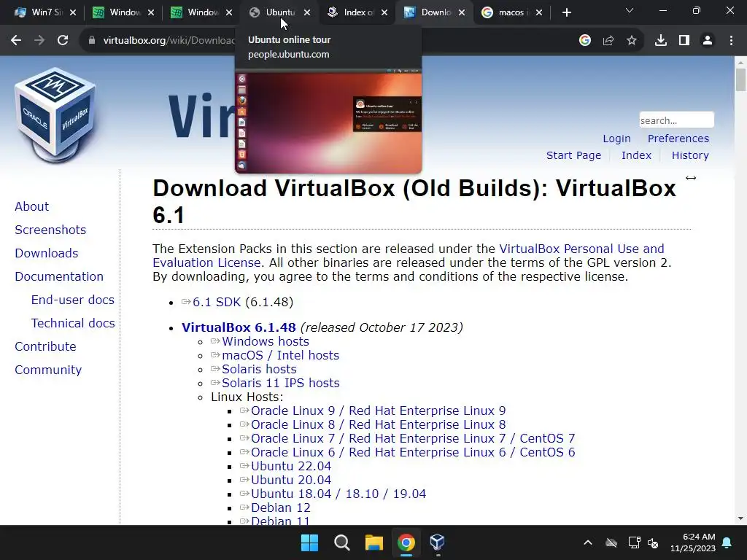Click the address bar URL
Viewport: 747px width, 560px height.
point(169,41)
